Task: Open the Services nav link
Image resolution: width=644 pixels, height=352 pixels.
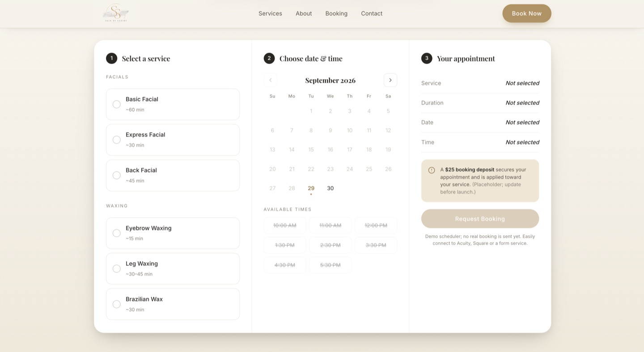Action: (270, 13)
